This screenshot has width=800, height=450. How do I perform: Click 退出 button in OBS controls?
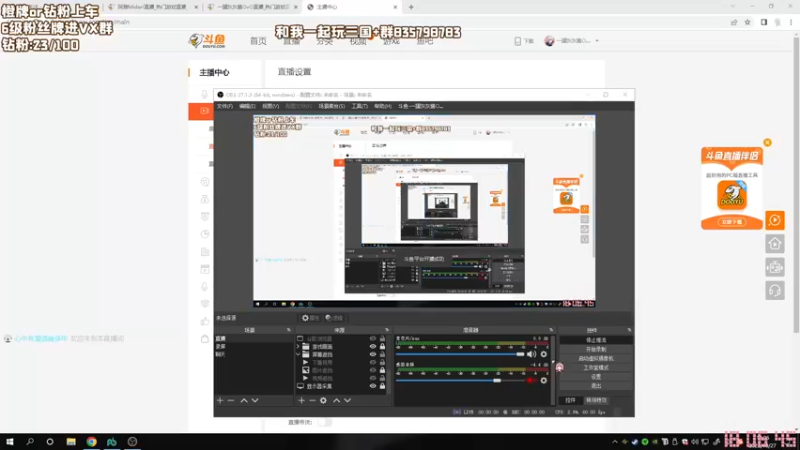click(596, 386)
